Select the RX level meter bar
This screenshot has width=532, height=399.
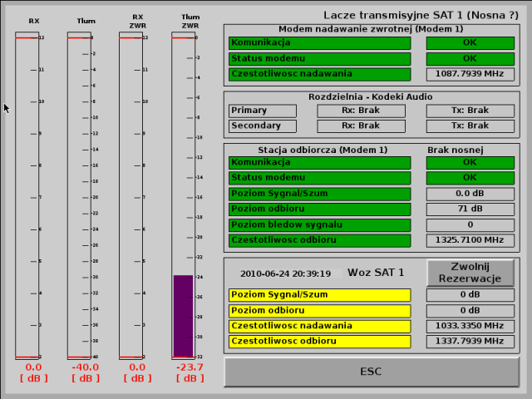27,196
